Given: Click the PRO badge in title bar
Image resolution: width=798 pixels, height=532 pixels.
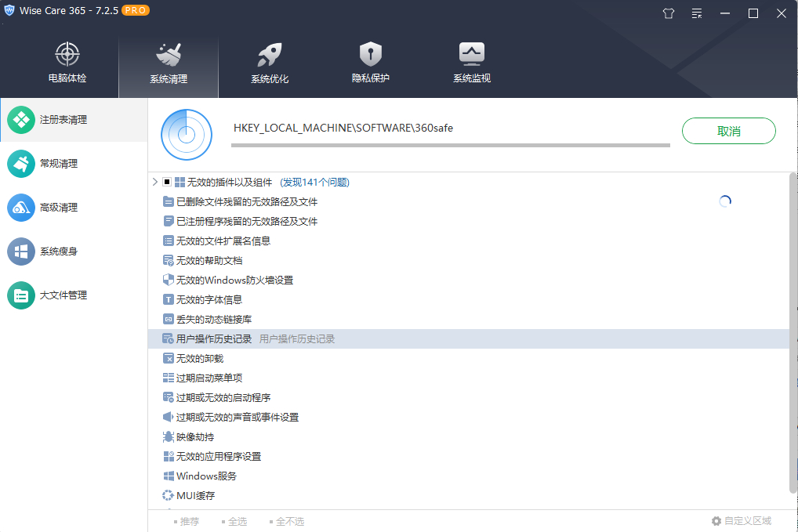Looking at the screenshot, I should [x=136, y=10].
